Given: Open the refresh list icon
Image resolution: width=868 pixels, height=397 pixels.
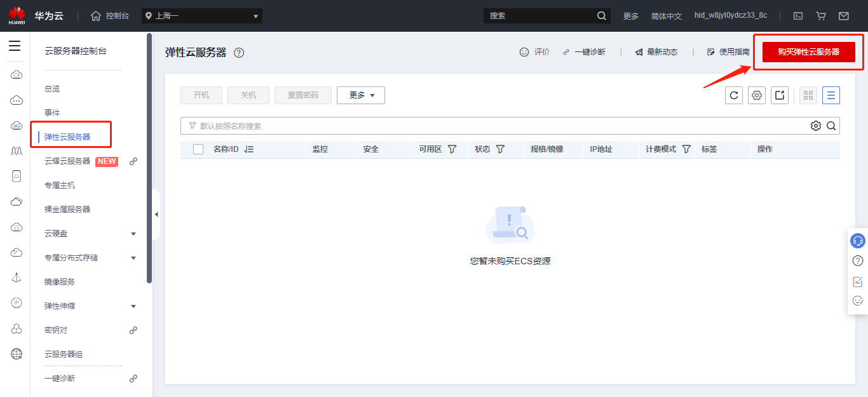Looking at the screenshot, I should [x=734, y=95].
